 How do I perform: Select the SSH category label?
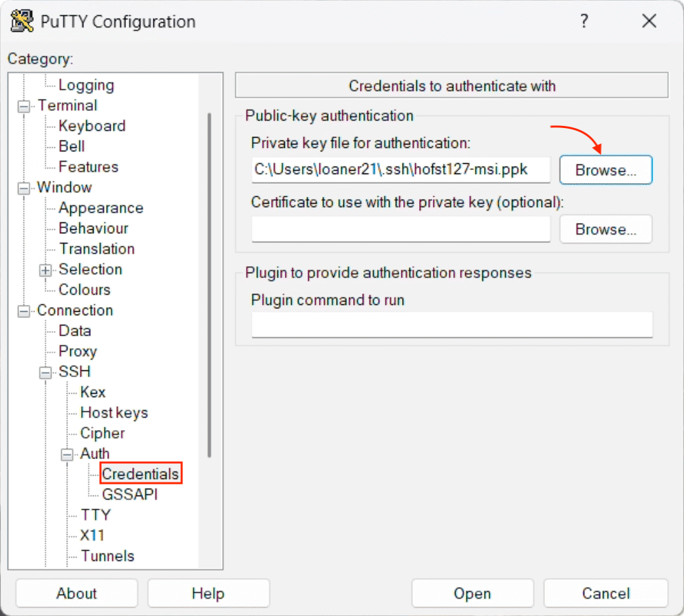[x=74, y=372]
